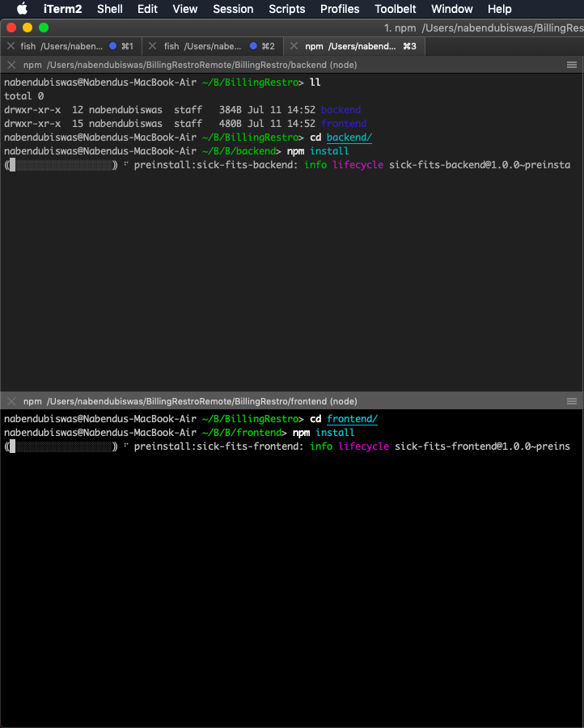Close the second fish tab

152,46
